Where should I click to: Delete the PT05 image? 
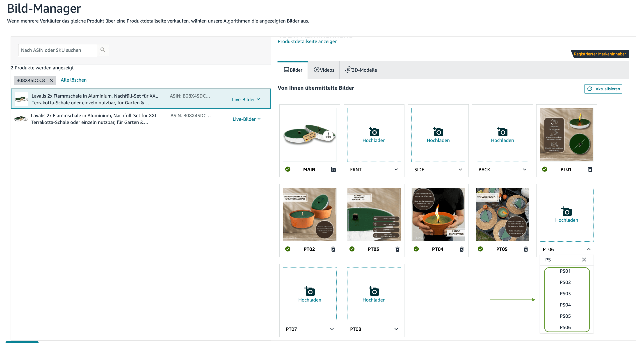click(x=526, y=249)
